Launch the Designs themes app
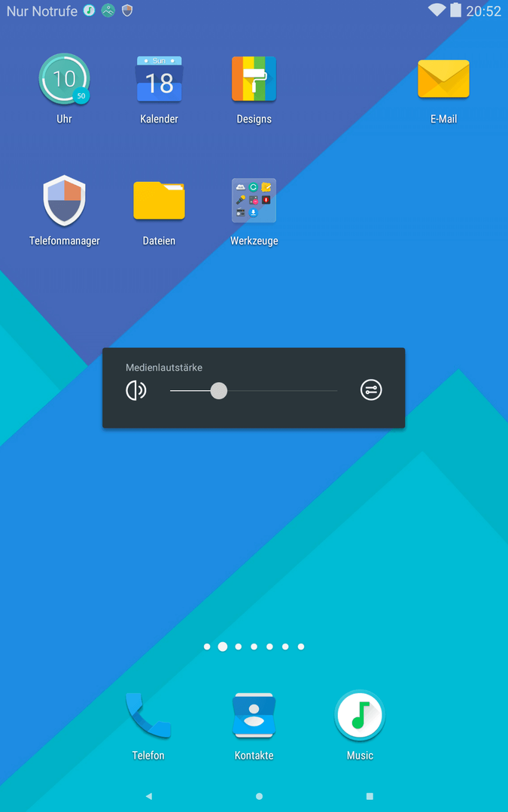 tap(254, 79)
